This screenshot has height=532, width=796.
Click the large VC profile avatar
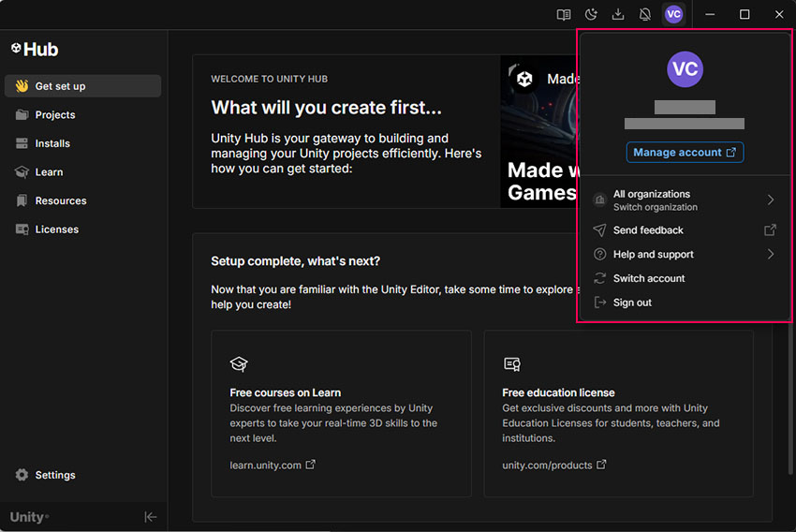click(685, 69)
